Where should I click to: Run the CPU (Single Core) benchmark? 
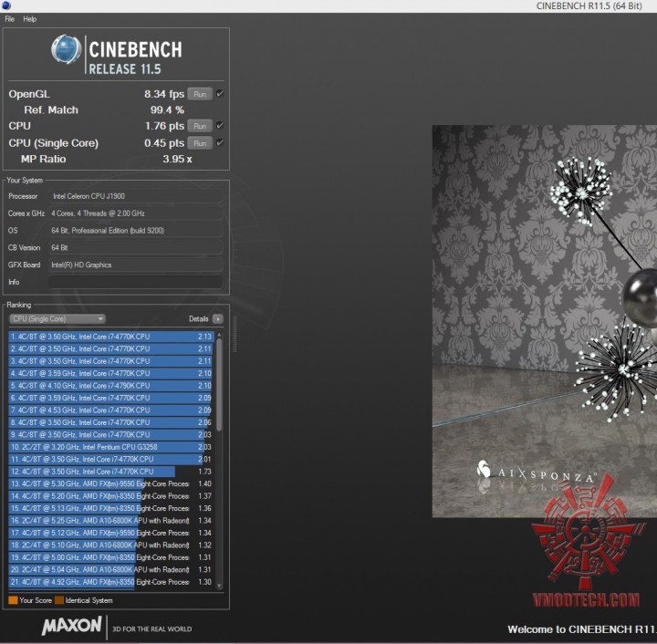click(x=200, y=143)
